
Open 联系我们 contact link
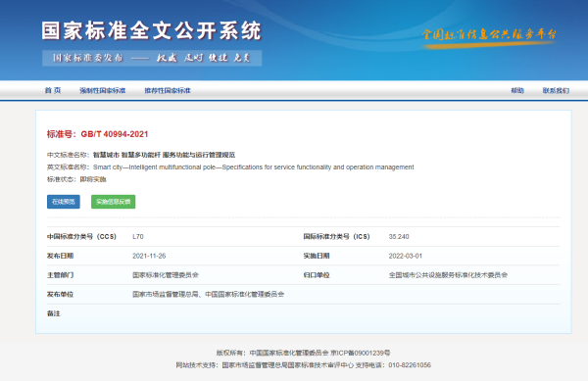pyautogui.click(x=556, y=90)
